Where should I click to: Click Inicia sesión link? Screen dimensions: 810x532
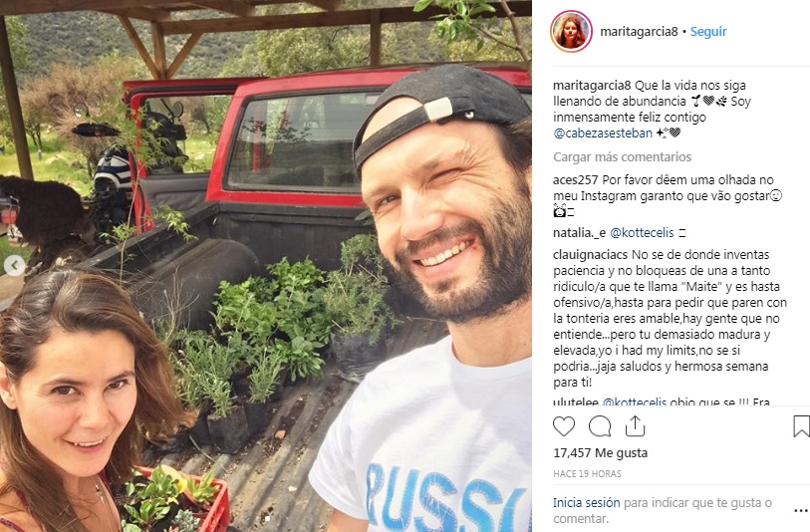click(586, 502)
